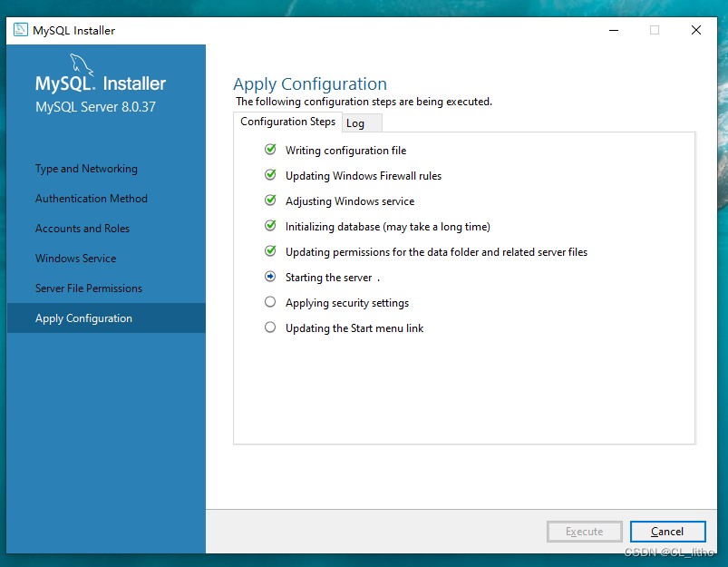Select Apply Configuration in sidebar
Image resolution: width=728 pixels, height=567 pixels.
106,318
